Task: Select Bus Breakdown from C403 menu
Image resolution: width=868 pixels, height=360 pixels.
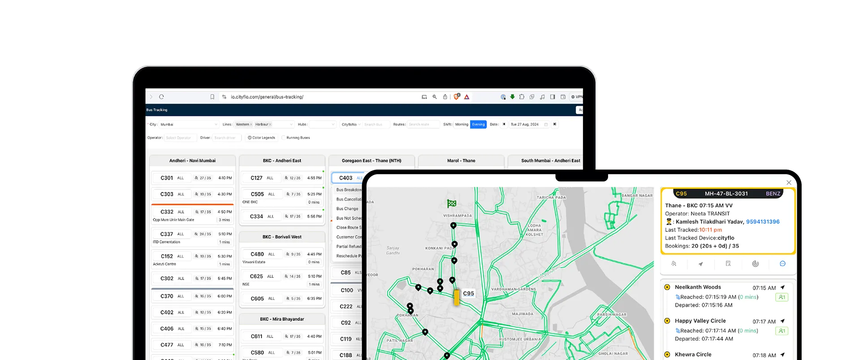Action: pos(349,190)
